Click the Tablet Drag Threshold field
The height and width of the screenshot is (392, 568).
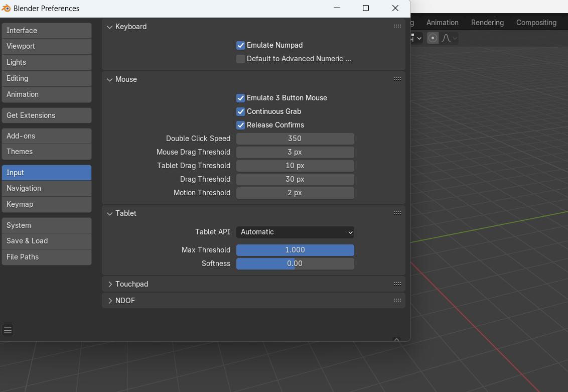295,166
